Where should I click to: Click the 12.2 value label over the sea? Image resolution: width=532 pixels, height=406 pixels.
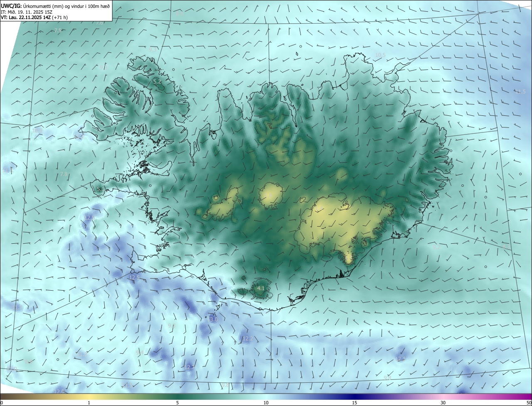tap(248, 339)
